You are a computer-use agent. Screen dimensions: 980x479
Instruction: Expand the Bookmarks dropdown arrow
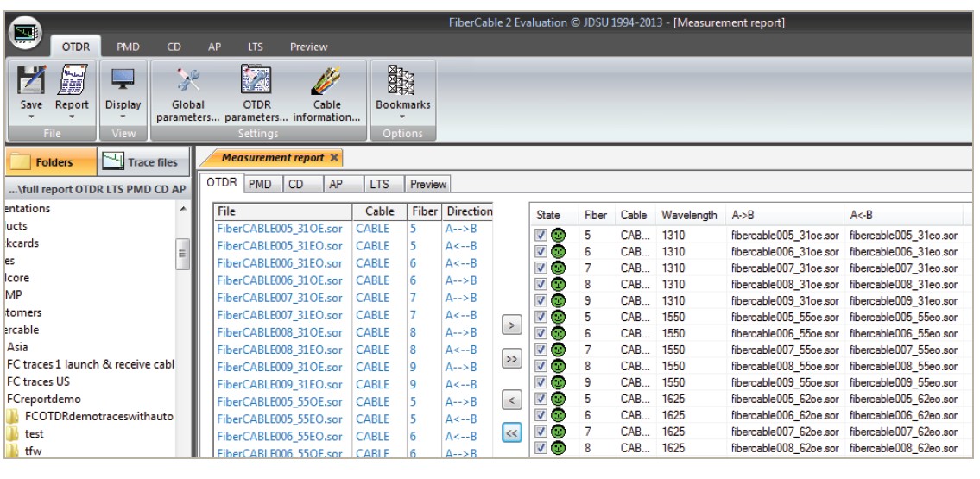tap(403, 117)
